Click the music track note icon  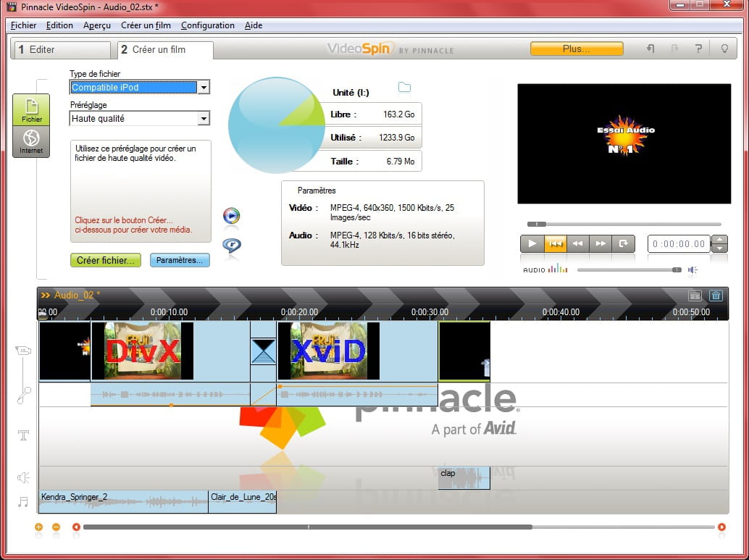[23, 502]
